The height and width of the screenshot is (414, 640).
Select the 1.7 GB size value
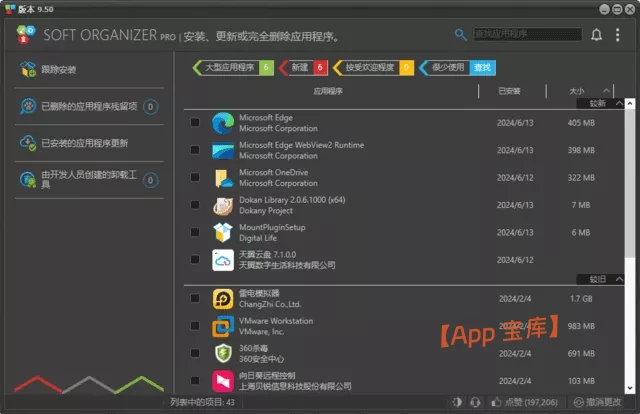pyautogui.click(x=581, y=299)
